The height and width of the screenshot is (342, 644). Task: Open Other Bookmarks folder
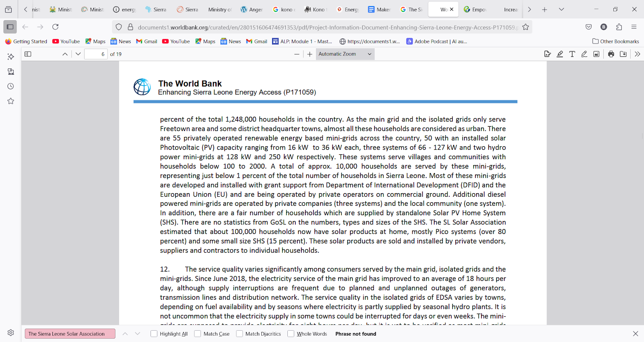click(x=616, y=41)
